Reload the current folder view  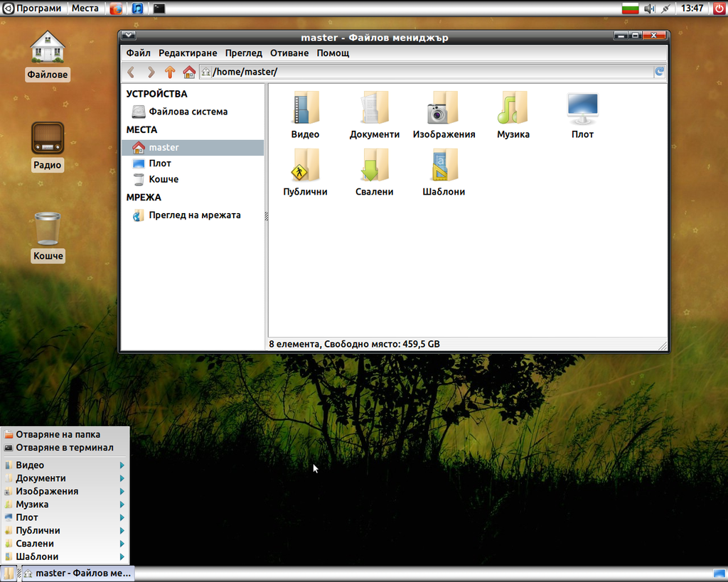(659, 72)
